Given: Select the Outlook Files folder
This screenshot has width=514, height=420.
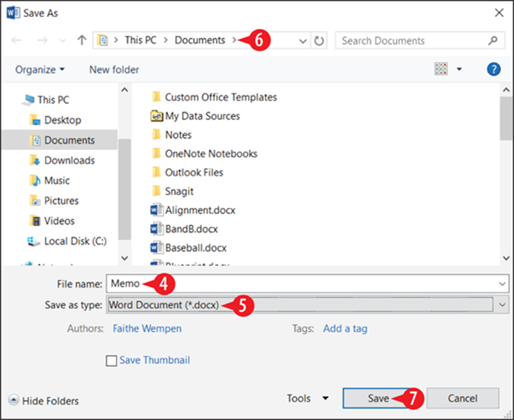Looking at the screenshot, I should click(187, 173).
